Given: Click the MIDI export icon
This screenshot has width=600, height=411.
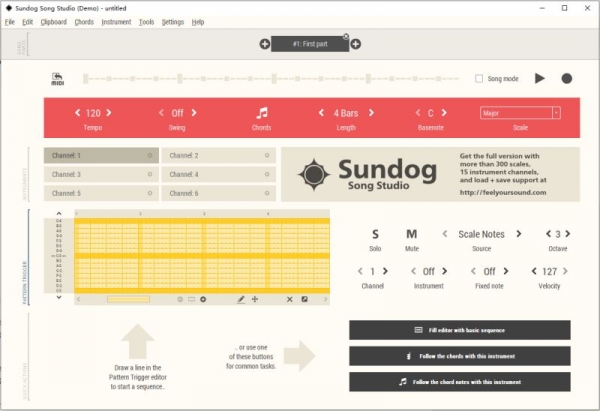Looking at the screenshot, I should (x=57, y=78).
